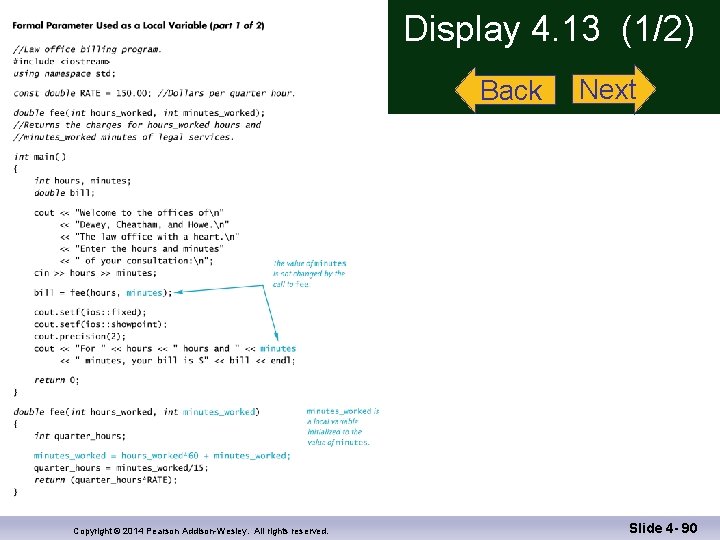Click 'quarter_hours = minutes_worked/15;' line

[121, 468]
